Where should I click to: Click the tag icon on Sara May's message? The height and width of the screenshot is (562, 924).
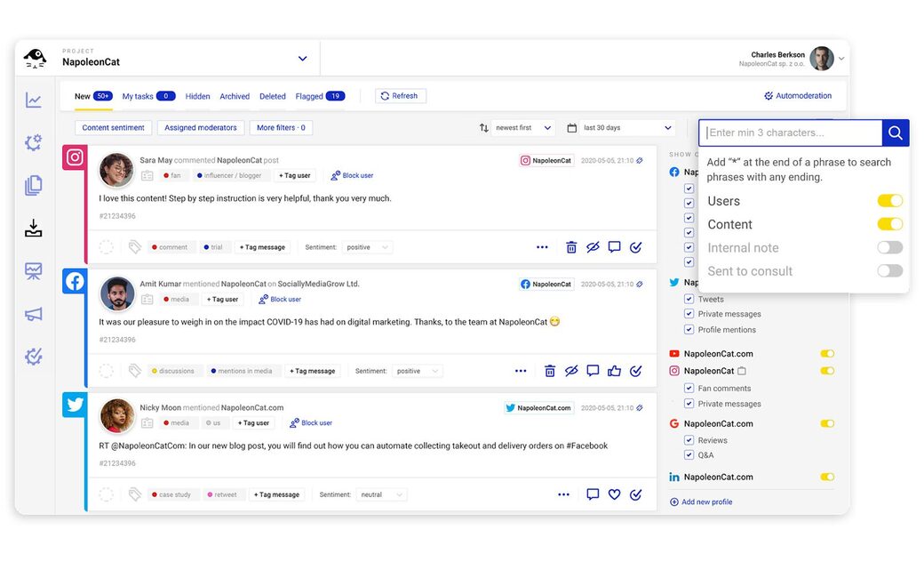point(135,247)
